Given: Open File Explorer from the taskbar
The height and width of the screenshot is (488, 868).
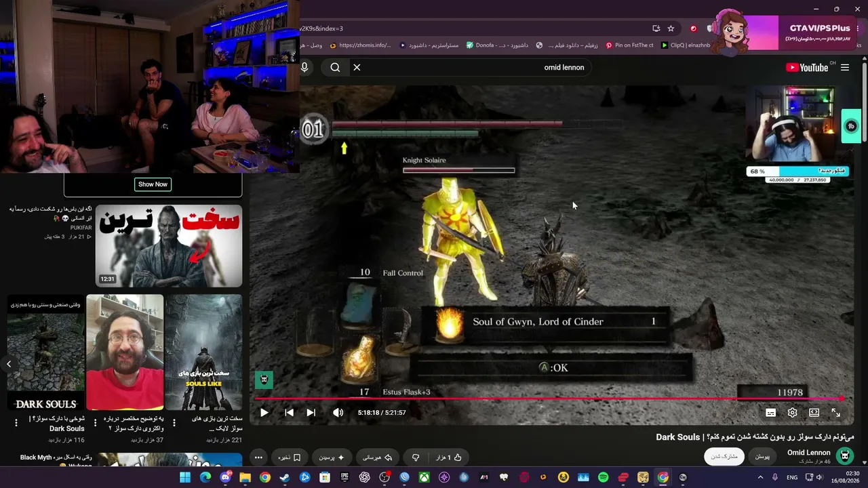Looking at the screenshot, I should [x=245, y=477].
